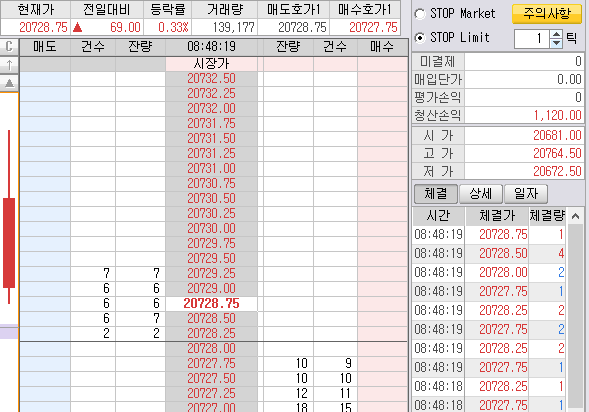The width and height of the screenshot is (589, 412).
Task: Click the 매수 column header
Action: tap(382, 47)
